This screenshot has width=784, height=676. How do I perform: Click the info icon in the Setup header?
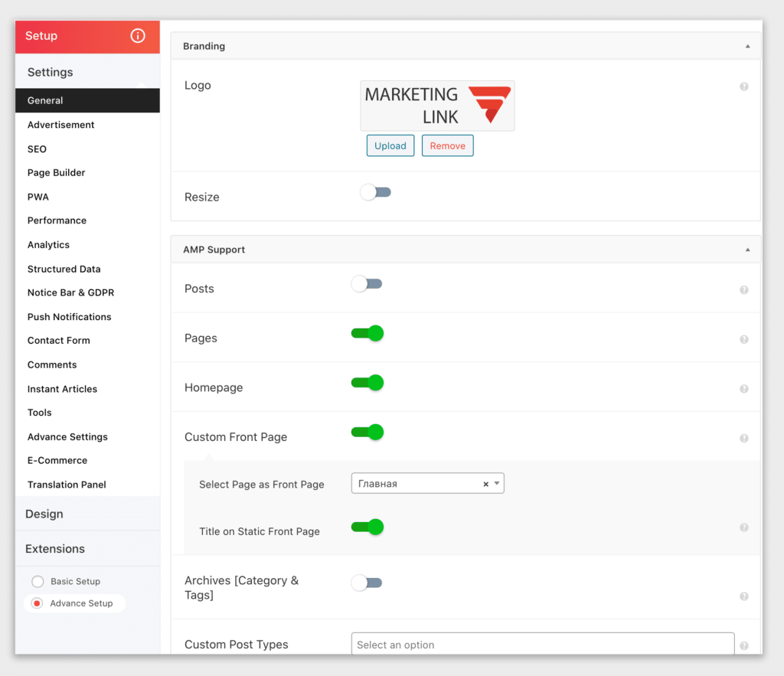(137, 36)
